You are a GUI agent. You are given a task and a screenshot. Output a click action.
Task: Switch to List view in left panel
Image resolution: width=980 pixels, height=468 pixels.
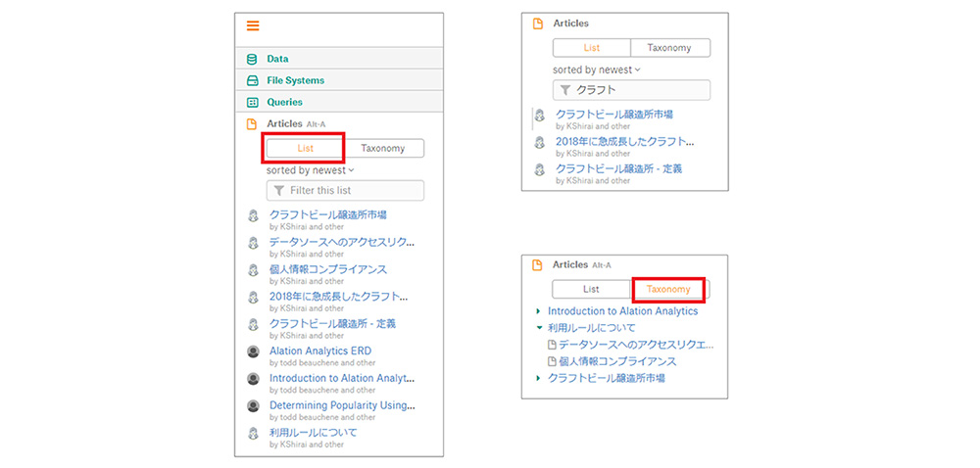304,149
